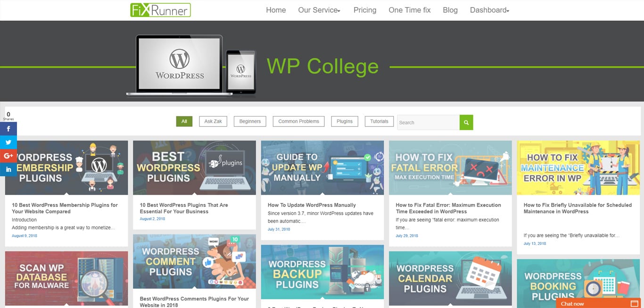Navigate to the Blog page
The height and width of the screenshot is (308, 644).
tap(450, 10)
